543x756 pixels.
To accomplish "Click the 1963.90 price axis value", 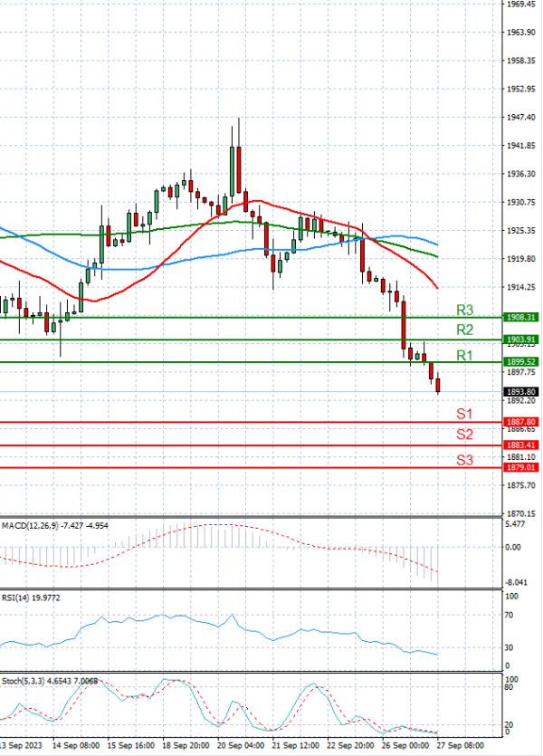I will click(521, 33).
